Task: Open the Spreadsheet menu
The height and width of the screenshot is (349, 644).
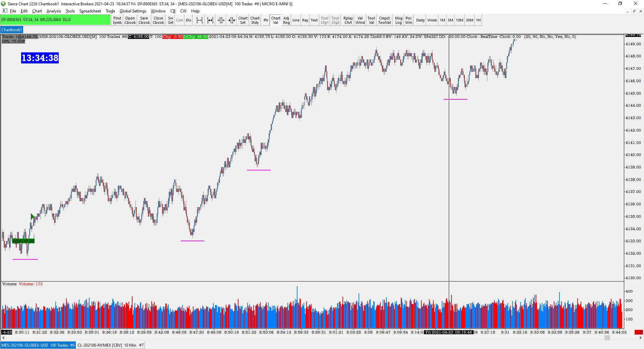Action: (90, 11)
